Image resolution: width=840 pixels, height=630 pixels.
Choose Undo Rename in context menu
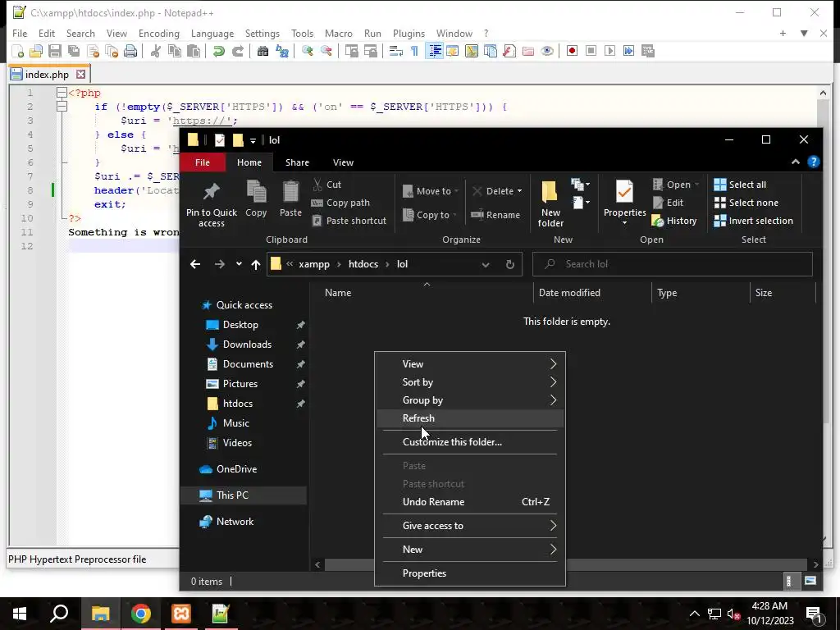coord(470,502)
